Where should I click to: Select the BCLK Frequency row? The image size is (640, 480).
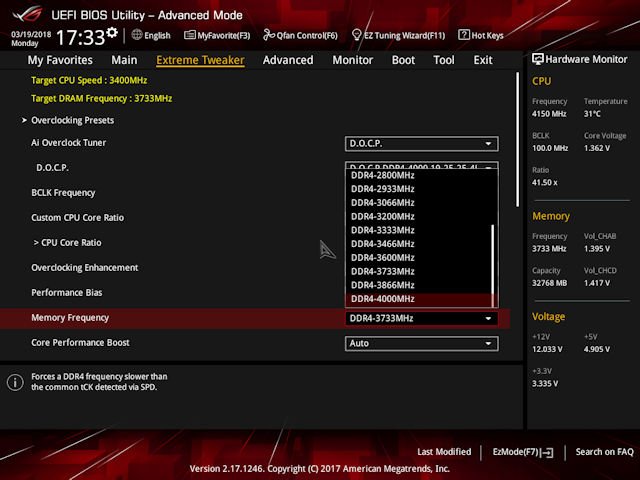click(63, 193)
